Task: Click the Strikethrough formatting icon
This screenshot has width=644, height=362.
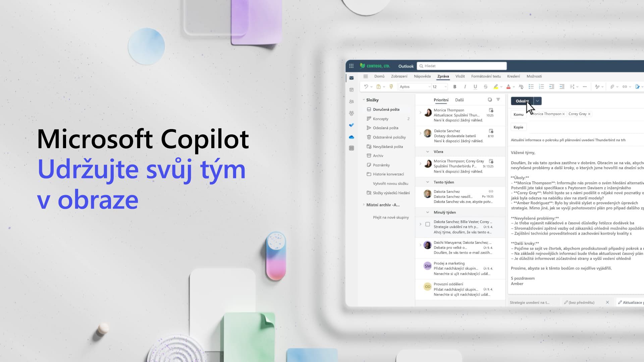Action: pyautogui.click(x=486, y=86)
